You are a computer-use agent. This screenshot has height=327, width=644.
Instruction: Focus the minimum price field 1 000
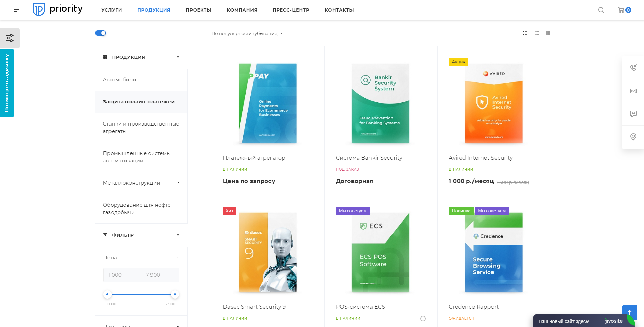122,275
